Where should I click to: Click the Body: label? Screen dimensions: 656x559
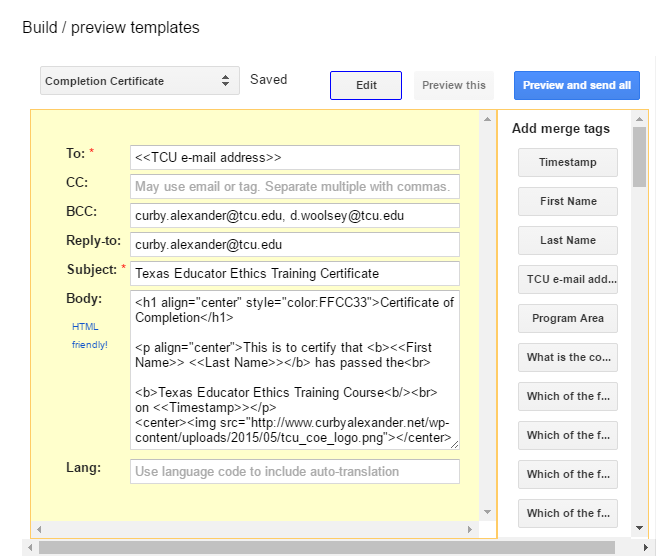(84, 299)
